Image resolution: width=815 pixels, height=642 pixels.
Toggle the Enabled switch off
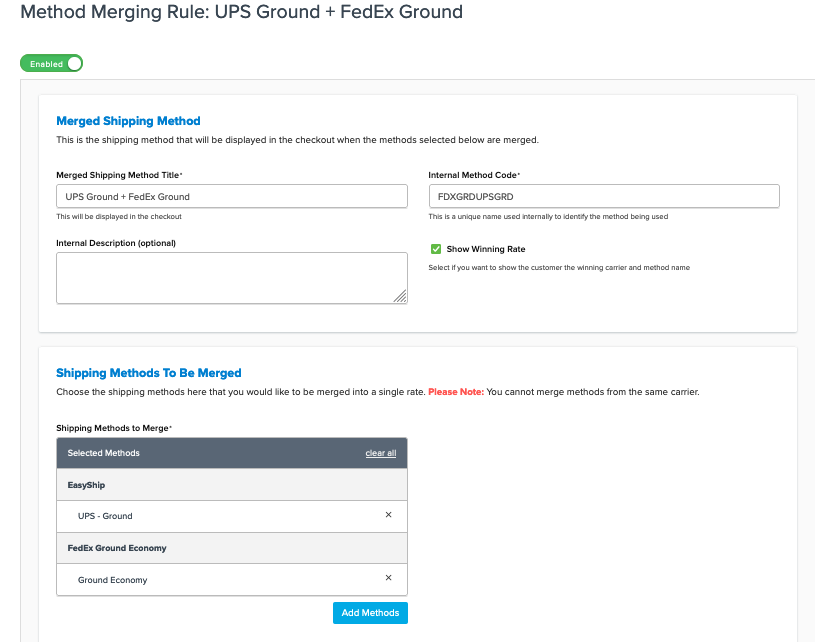pyautogui.click(x=51, y=64)
